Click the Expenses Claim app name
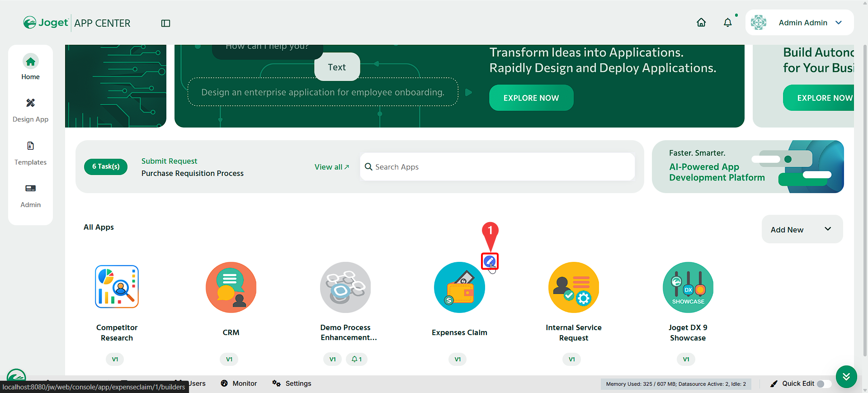Viewport: 868px width, 393px height. (x=459, y=332)
